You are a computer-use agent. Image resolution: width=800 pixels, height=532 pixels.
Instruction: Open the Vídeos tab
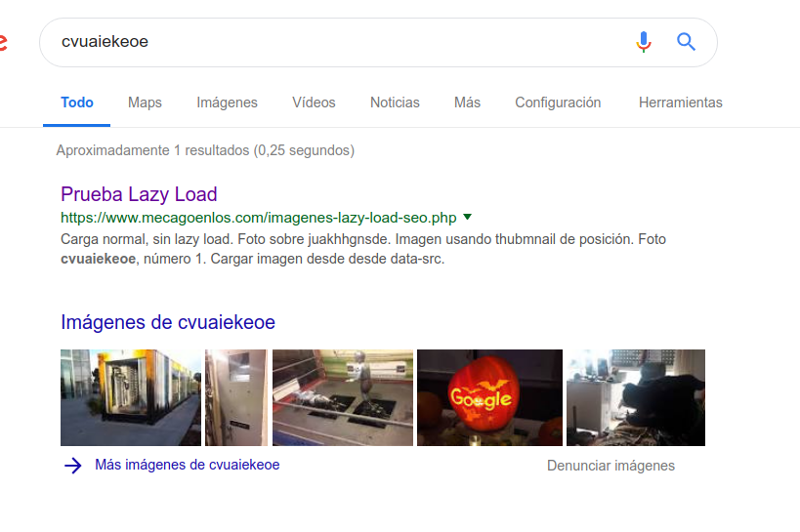pyautogui.click(x=314, y=102)
